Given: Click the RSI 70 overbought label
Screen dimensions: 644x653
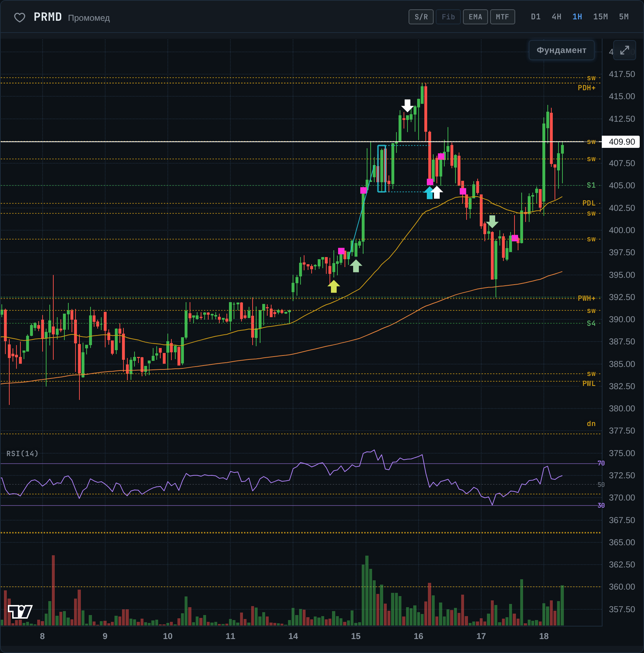Looking at the screenshot, I should [601, 463].
